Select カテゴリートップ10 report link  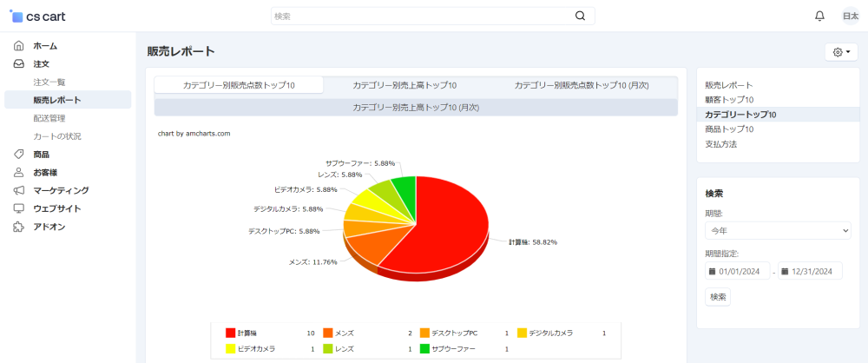740,115
